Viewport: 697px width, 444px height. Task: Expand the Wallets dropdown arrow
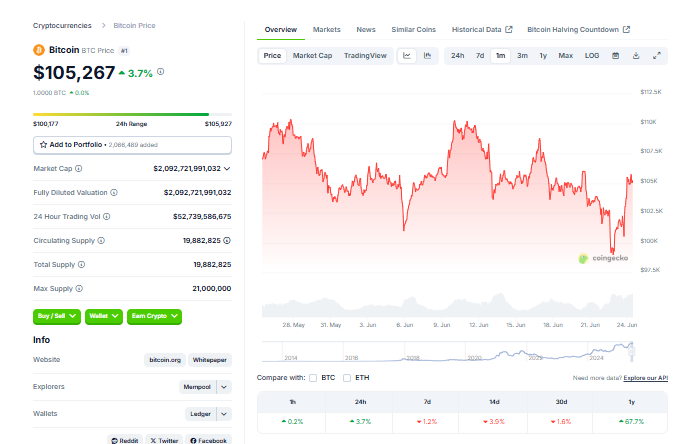click(224, 414)
